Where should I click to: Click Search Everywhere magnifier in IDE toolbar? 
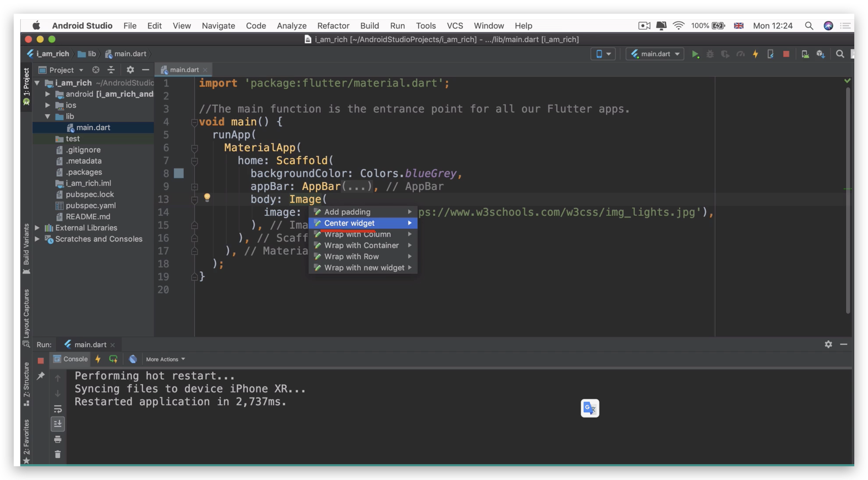point(840,54)
